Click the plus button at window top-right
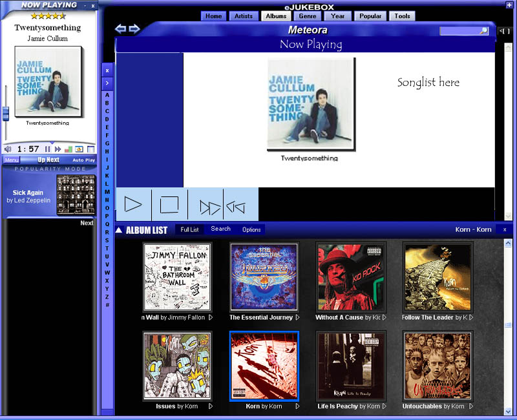 [x=509, y=5]
